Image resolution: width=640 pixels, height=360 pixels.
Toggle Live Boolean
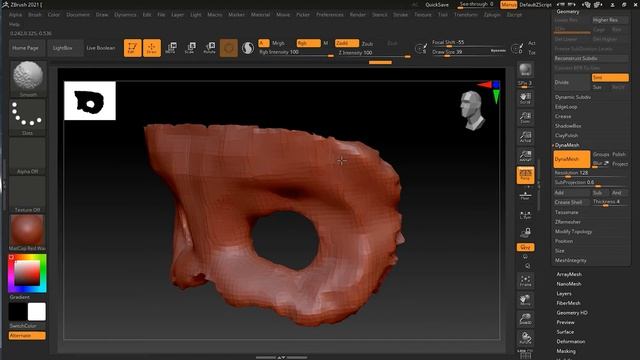pyautogui.click(x=101, y=48)
